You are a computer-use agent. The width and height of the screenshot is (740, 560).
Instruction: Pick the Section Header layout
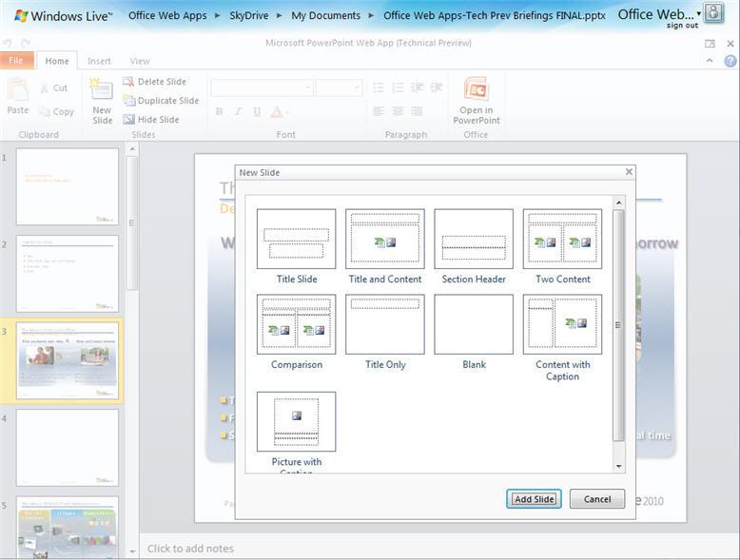(474, 240)
